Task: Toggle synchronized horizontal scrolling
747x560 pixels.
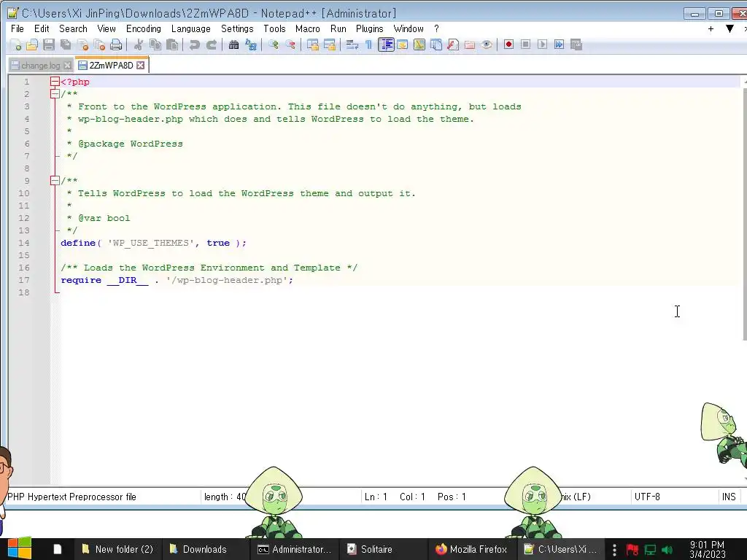Action: 329,44
